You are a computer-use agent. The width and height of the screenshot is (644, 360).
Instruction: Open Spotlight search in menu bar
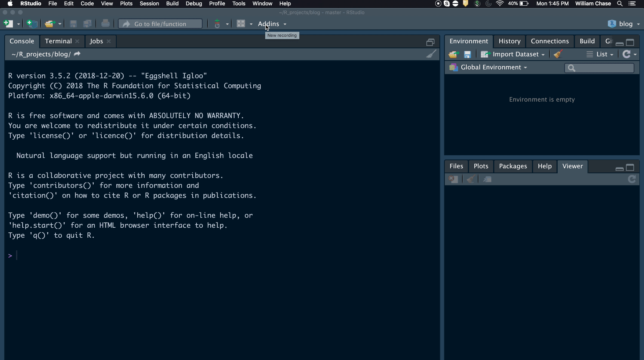click(620, 3)
